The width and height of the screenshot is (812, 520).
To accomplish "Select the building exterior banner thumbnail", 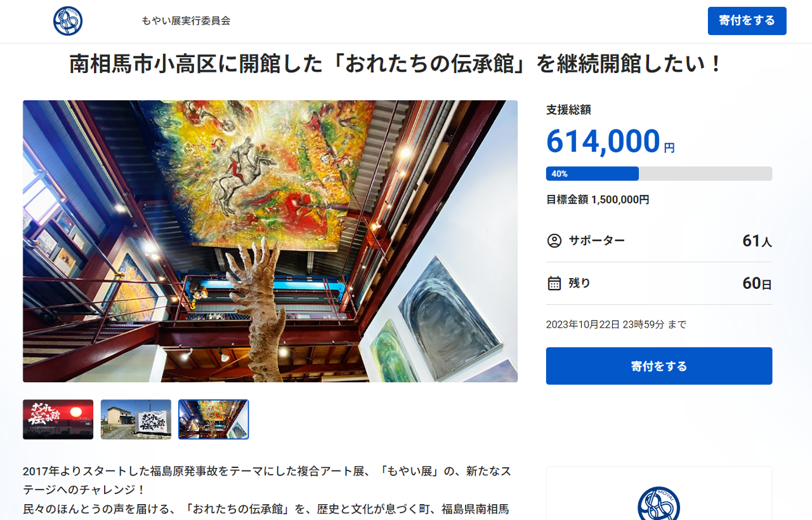I will pyautogui.click(x=136, y=419).
